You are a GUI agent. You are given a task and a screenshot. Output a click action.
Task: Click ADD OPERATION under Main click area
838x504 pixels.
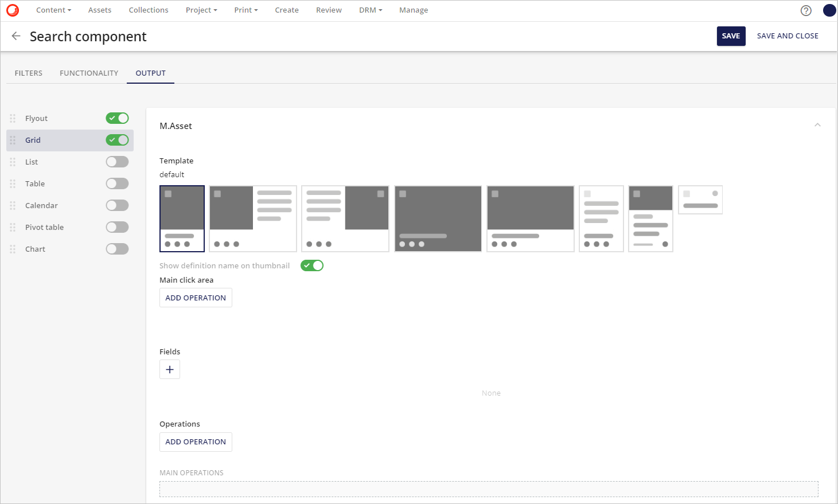(196, 298)
